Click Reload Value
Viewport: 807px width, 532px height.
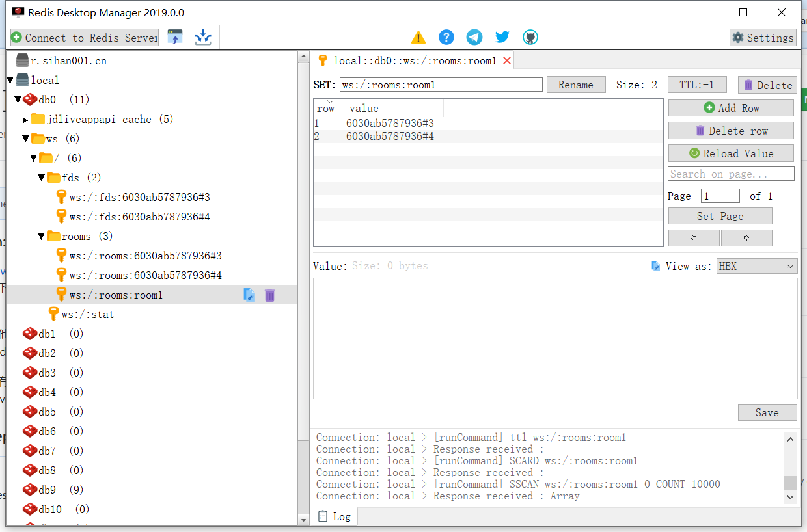(x=731, y=153)
